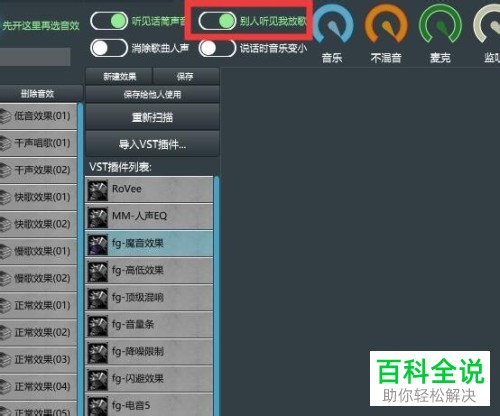Select the 快歌效果(01) preset
Viewport: 500px width, 416px height.
tap(38, 197)
